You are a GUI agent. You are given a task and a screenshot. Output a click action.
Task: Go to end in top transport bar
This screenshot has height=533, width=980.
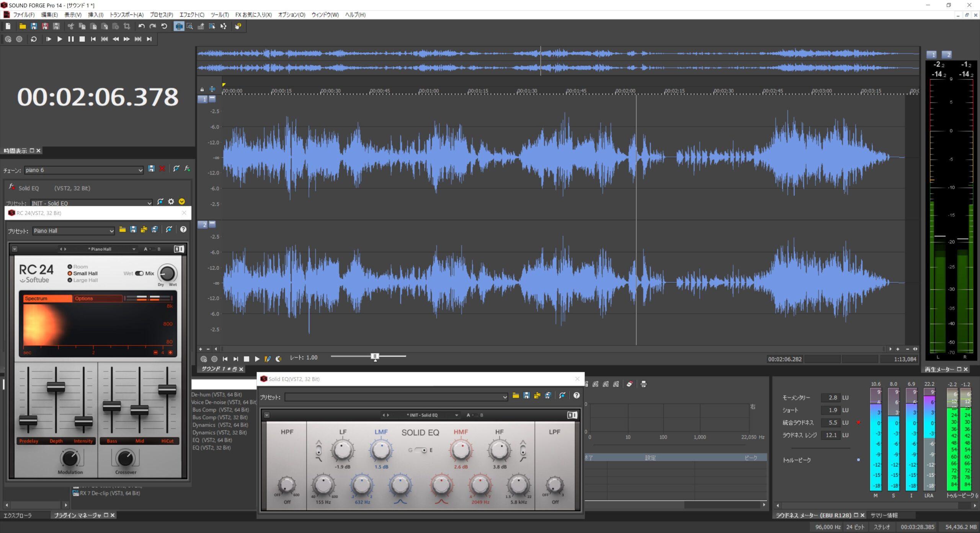pyautogui.click(x=149, y=39)
